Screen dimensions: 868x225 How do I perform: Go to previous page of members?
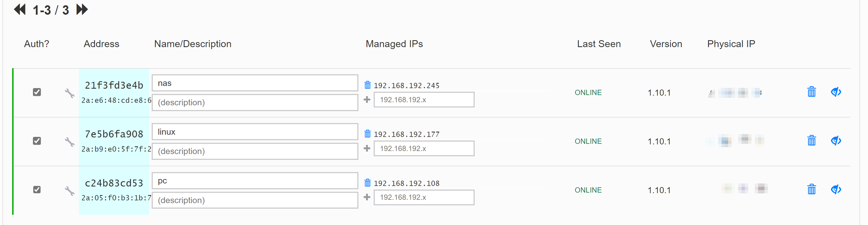click(20, 9)
